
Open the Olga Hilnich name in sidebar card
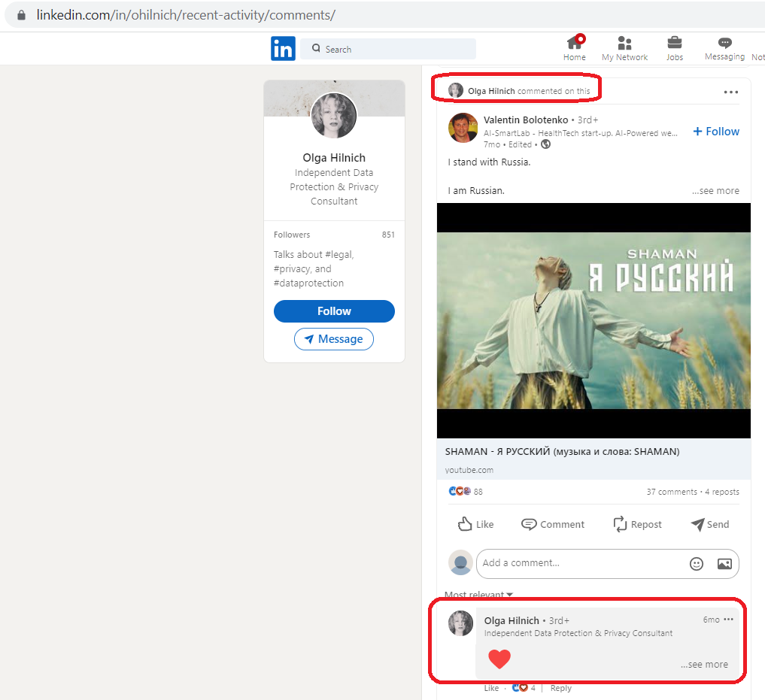click(334, 158)
